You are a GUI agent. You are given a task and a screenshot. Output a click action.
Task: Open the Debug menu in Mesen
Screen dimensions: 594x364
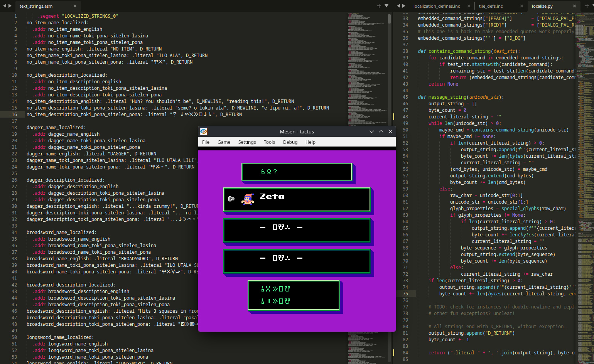point(290,142)
